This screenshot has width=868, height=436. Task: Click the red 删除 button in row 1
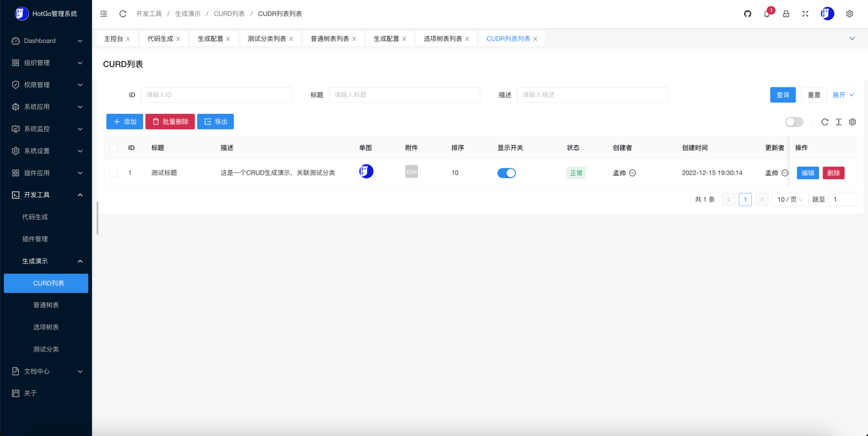click(833, 173)
